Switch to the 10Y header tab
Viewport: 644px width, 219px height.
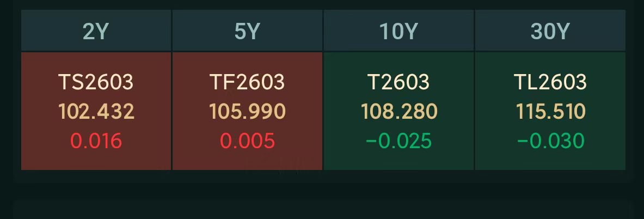tap(398, 32)
